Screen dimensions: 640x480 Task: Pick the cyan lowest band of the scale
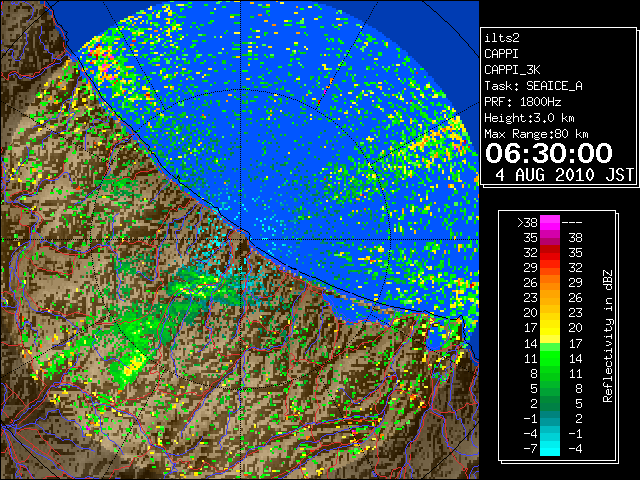[x=550, y=448]
